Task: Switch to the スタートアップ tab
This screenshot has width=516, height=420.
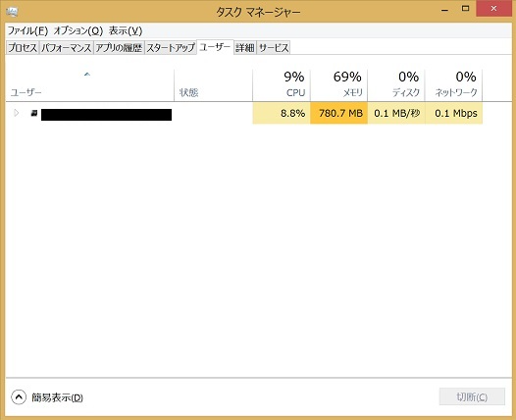Action: pyautogui.click(x=171, y=48)
